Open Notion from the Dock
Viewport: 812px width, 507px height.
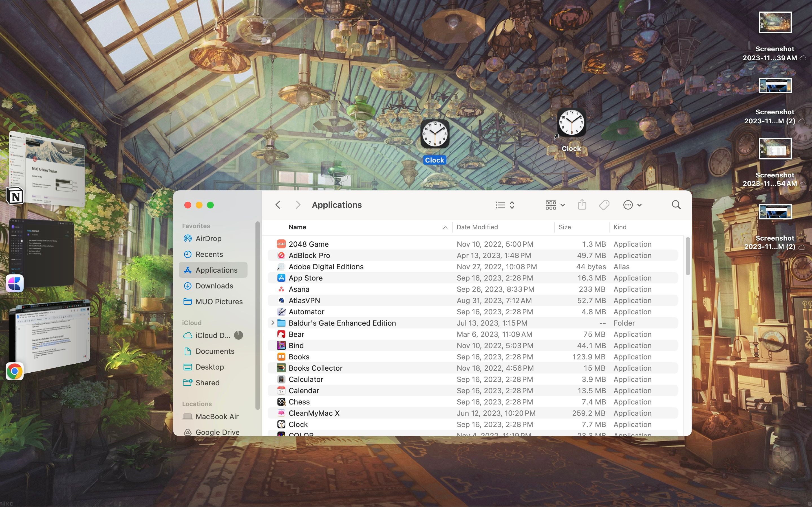click(x=14, y=195)
